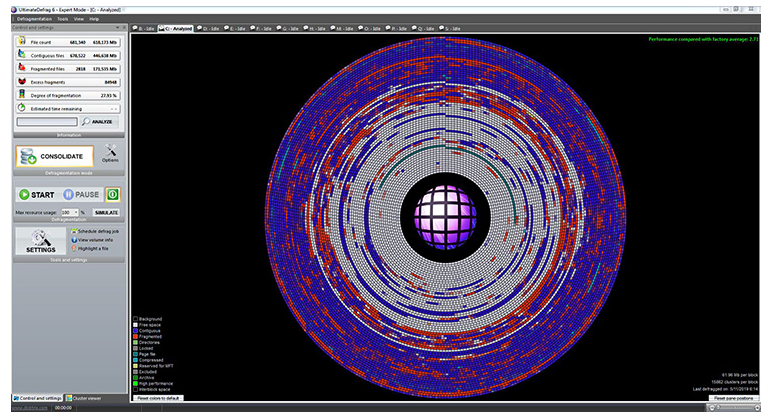Click the ANALYZE magnifier button
The image size is (776, 414).
point(99,121)
